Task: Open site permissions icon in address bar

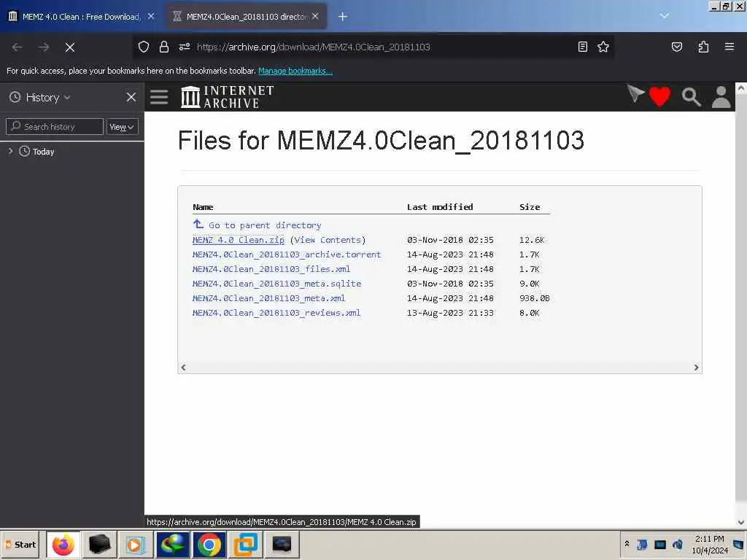Action: click(x=185, y=47)
